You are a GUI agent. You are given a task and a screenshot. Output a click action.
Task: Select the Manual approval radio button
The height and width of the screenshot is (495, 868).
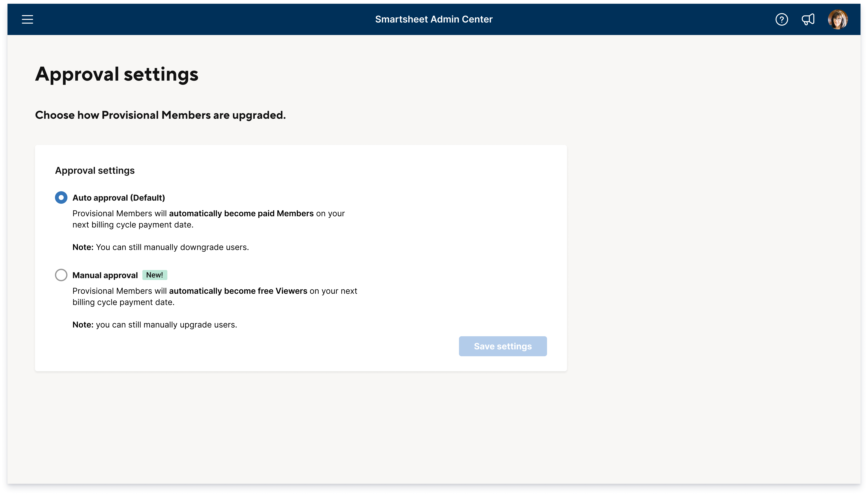(61, 275)
